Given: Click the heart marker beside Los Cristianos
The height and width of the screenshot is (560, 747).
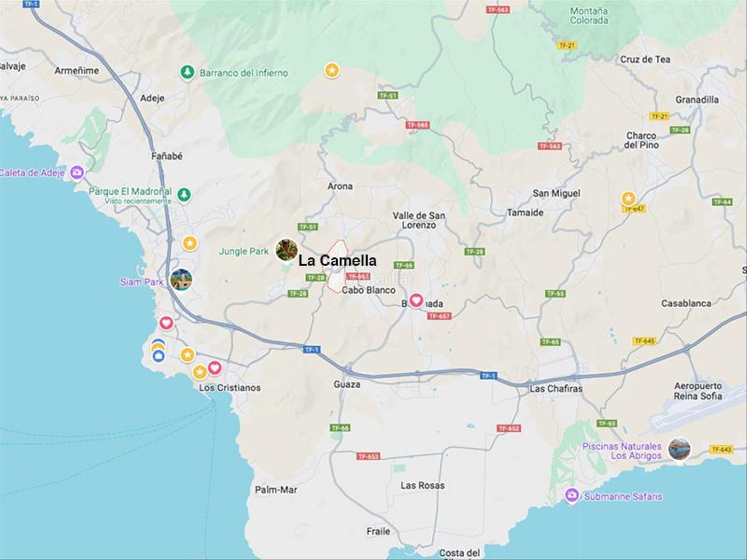Looking at the screenshot, I should (214, 367).
